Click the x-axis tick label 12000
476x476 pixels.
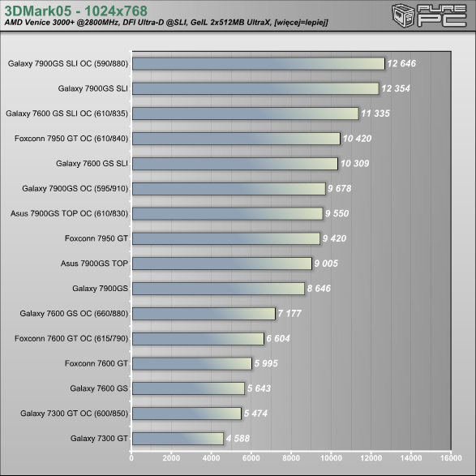click(371, 458)
